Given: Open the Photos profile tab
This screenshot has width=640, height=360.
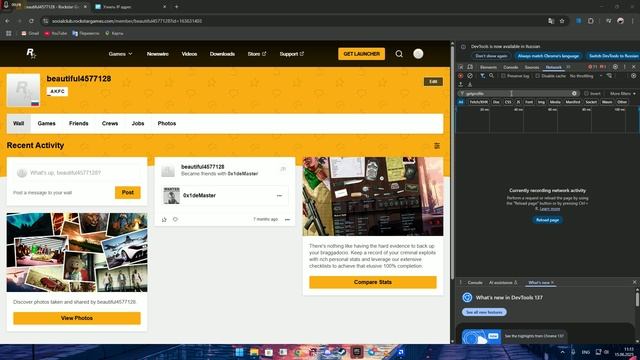Looking at the screenshot, I should (x=167, y=123).
